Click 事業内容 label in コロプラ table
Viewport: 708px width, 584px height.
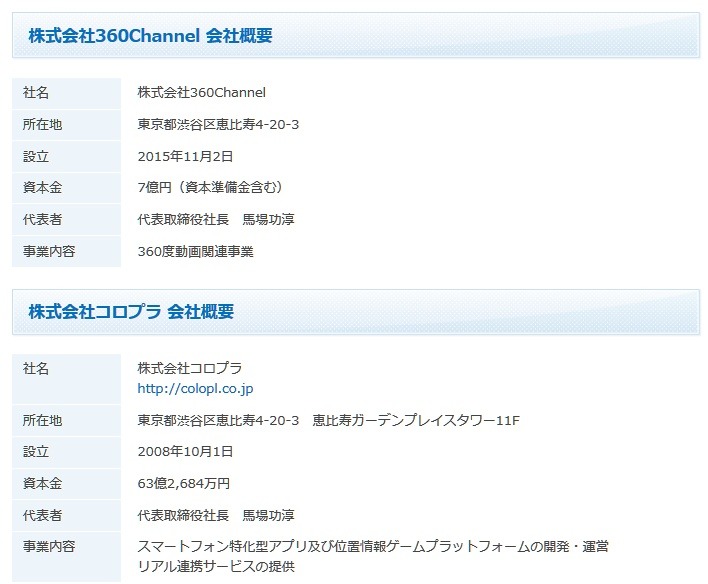click(x=49, y=547)
